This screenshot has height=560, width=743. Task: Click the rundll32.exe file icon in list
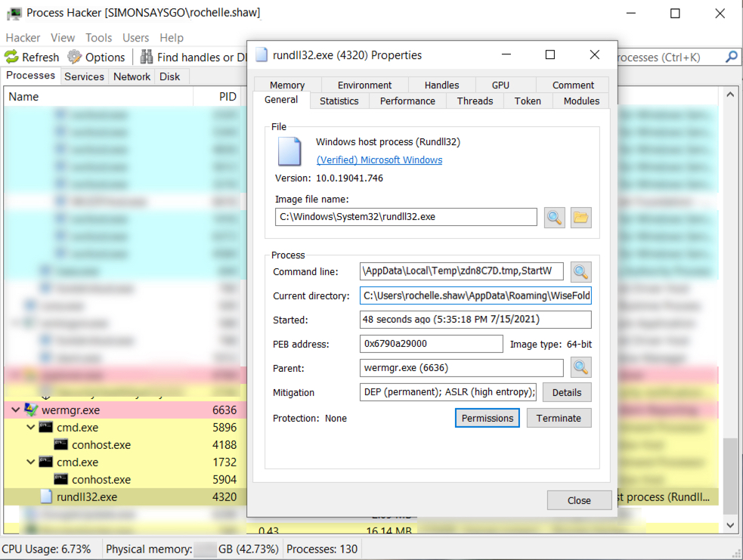[46, 497]
